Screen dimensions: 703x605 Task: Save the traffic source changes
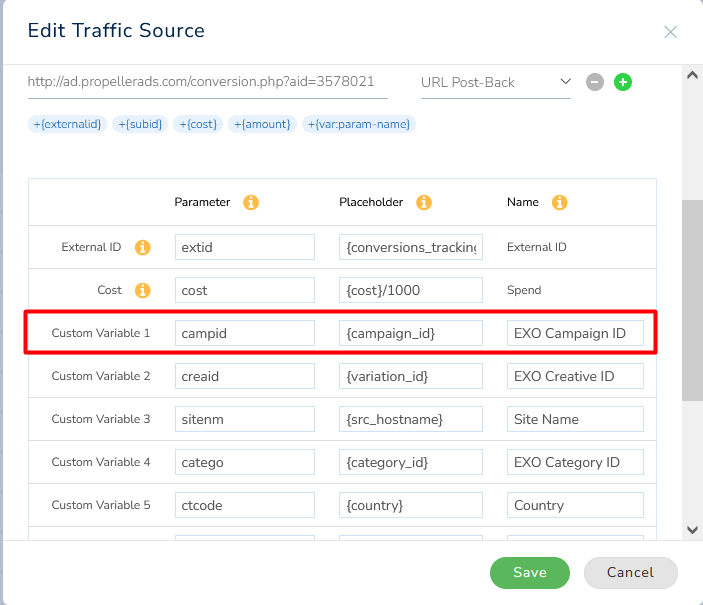pos(529,573)
